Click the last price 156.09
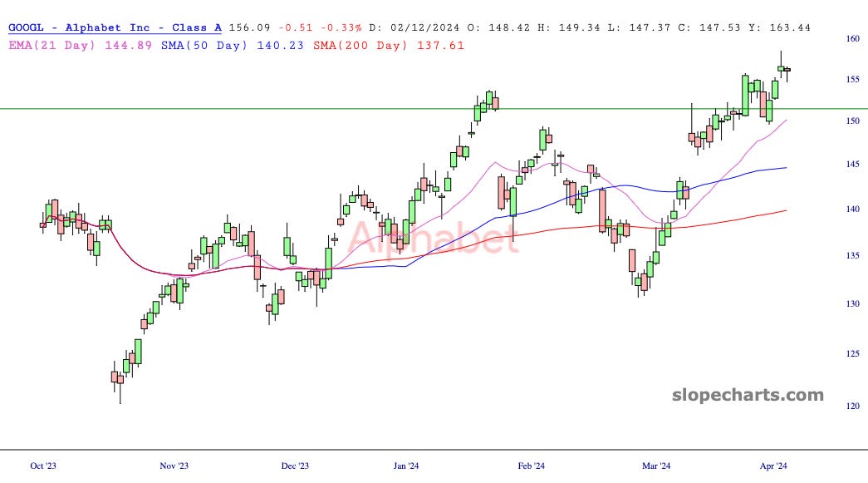The height and width of the screenshot is (483, 868). 250,27
